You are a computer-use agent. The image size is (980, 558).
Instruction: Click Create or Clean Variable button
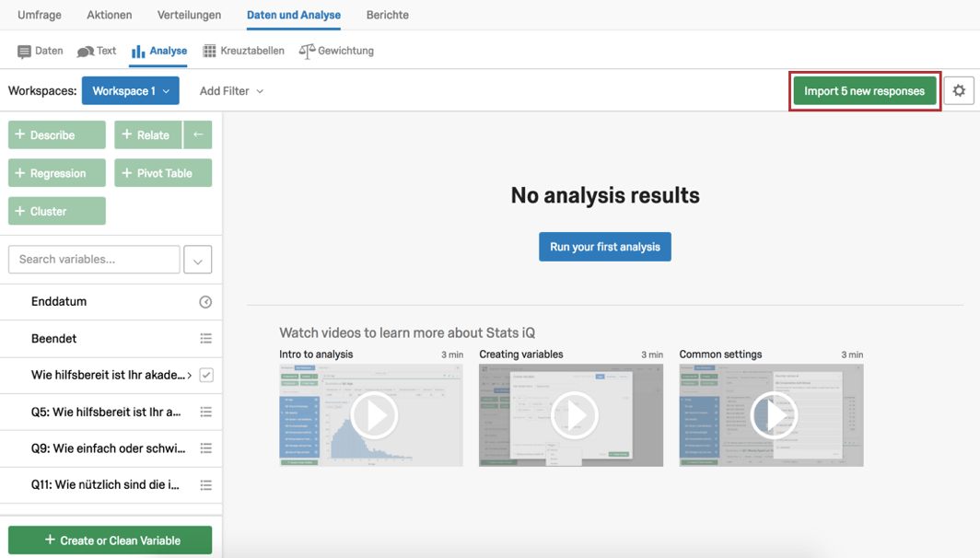pyautogui.click(x=110, y=541)
